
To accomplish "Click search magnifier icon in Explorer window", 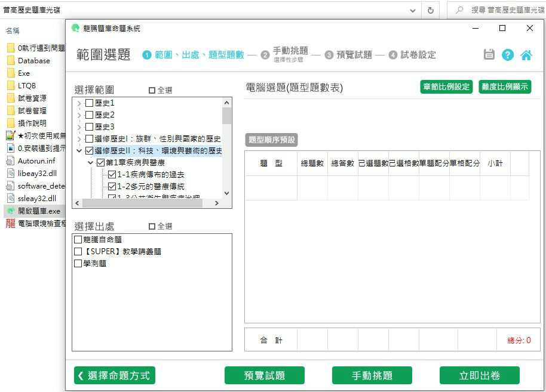I will (x=459, y=10).
